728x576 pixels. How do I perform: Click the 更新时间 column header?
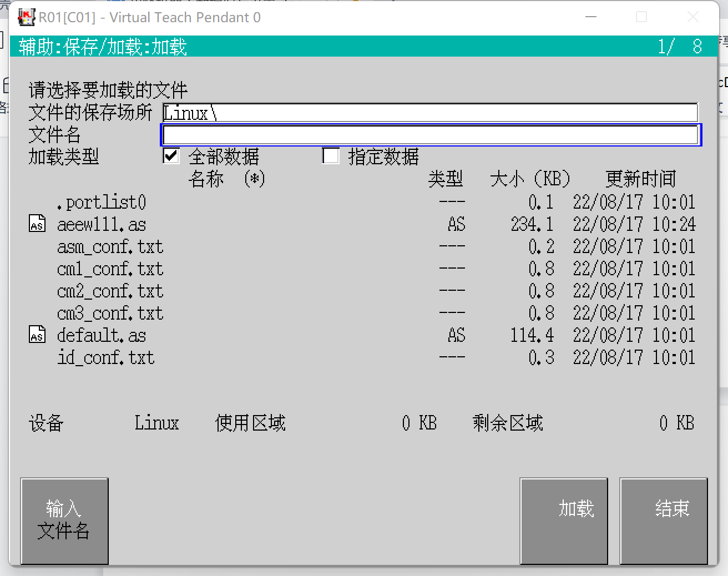pyautogui.click(x=641, y=179)
